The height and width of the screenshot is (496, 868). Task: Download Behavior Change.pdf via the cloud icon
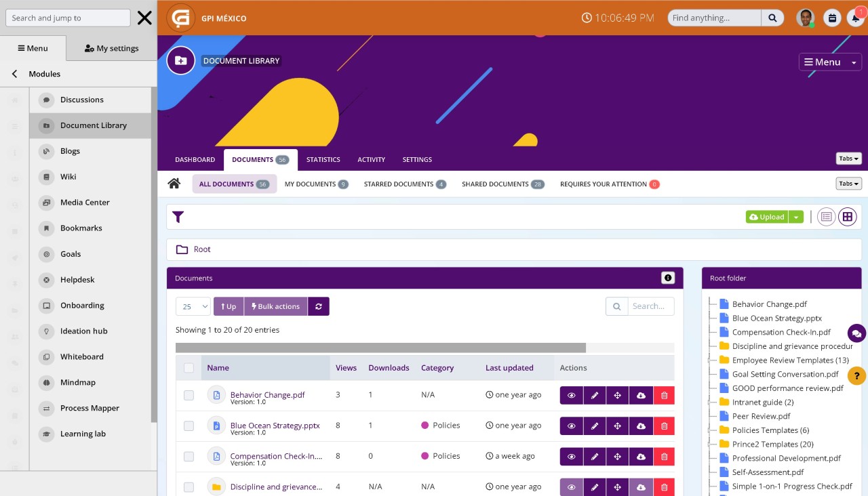click(641, 395)
